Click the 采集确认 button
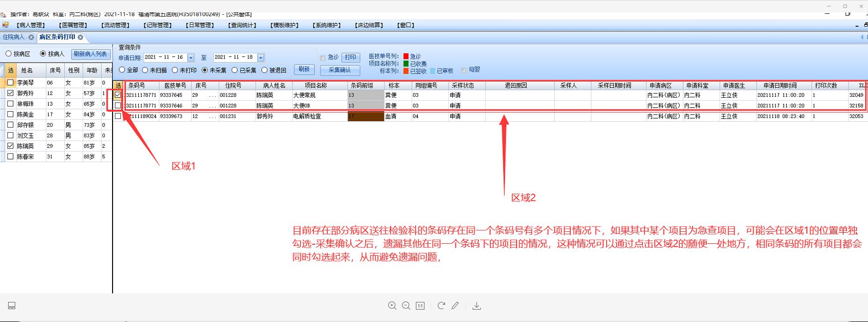 [340, 70]
